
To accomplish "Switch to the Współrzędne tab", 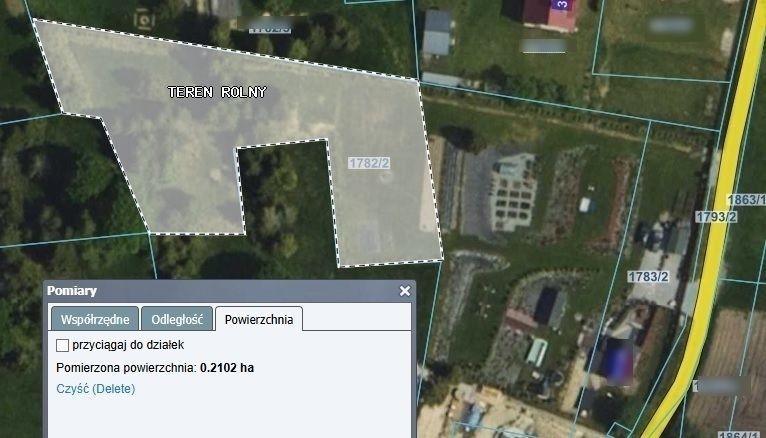I will click(x=92, y=320).
